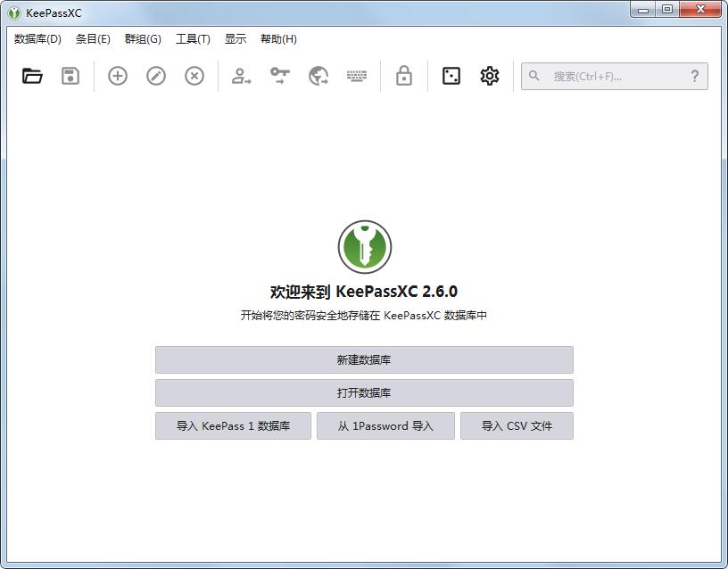This screenshot has height=569, width=728.
Task: Click the 导入 CSV 文件 button
Action: click(517, 425)
